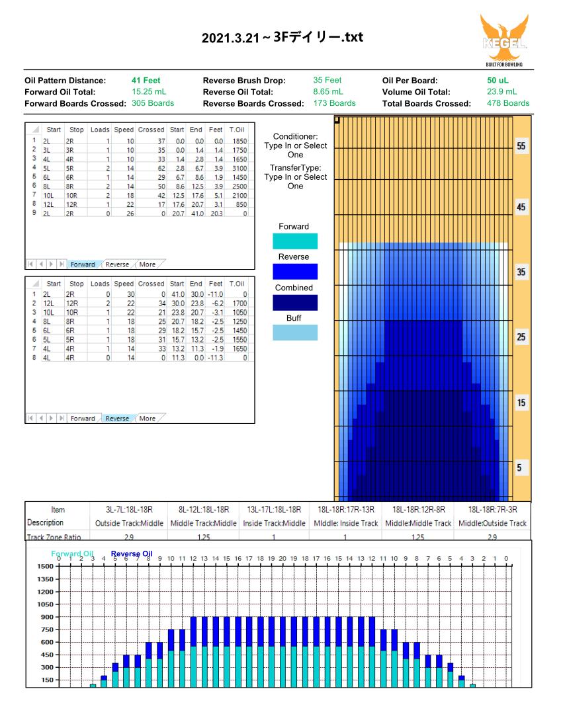Click the Speed header in the forward table
Image resolution: width=563 pixels, height=728 pixels.
click(124, 130)
